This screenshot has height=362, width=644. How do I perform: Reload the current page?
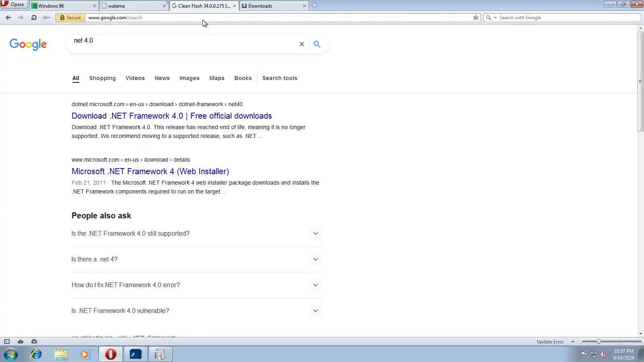click(x=34, y=18)
